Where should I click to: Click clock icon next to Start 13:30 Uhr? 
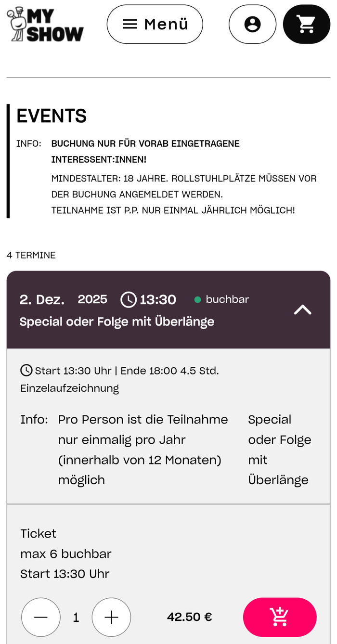[26, 370]
